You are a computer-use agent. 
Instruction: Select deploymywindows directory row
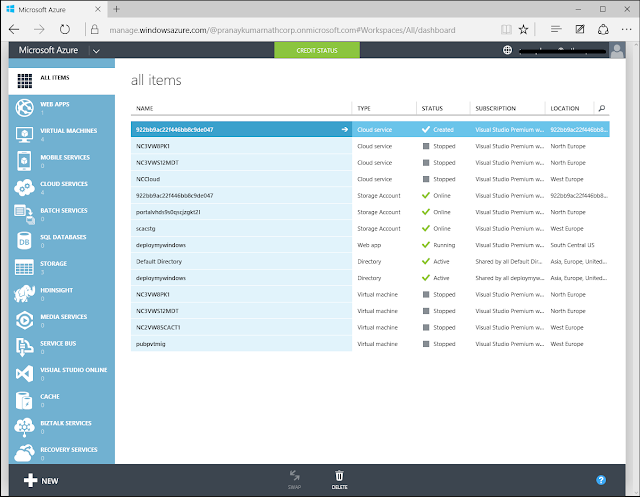point(370,278)
